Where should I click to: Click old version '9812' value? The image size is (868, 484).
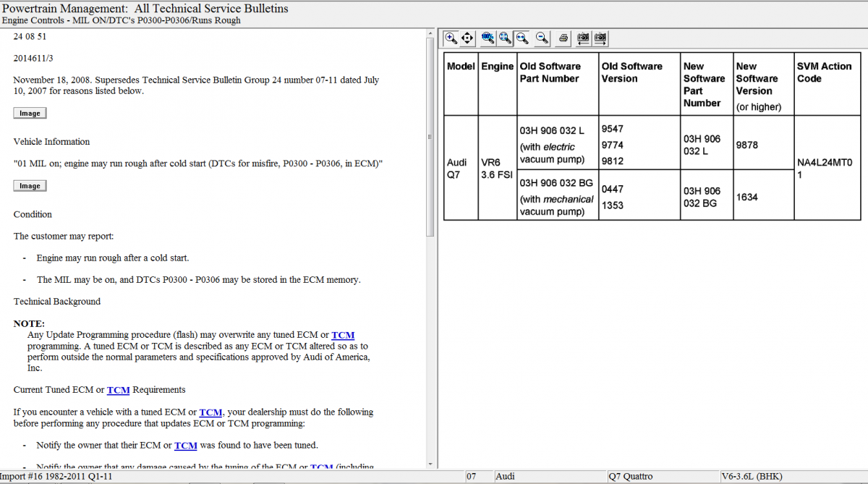click(613, 161)
